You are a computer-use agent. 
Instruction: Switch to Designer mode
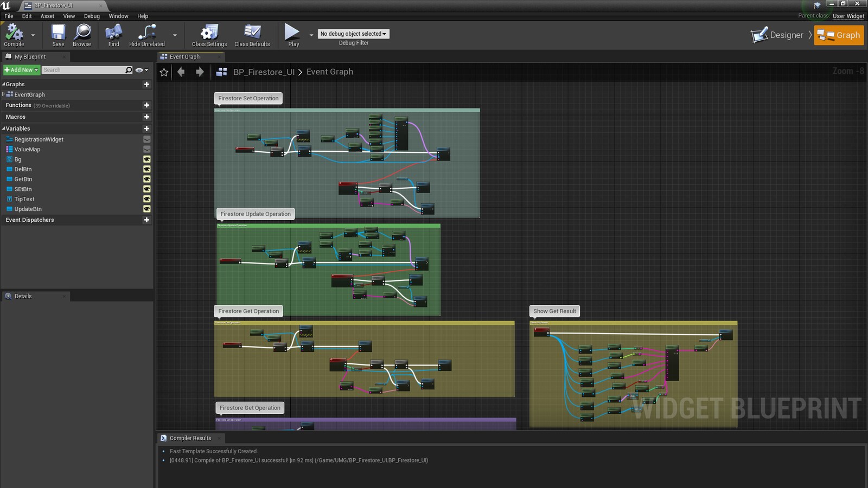tap(778, 35)
